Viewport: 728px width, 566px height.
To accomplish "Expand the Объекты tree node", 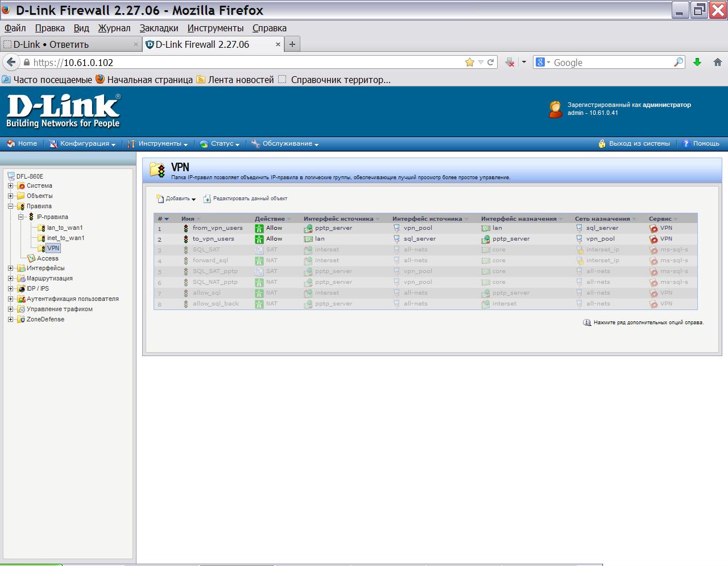I will point(10,196).
